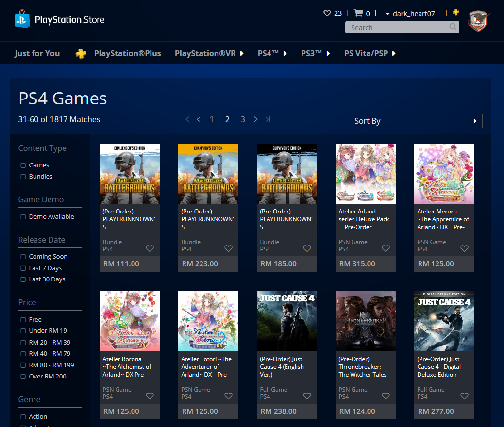Image resolution: width=504 pixels, height=427 pixels.
Task: Expand the PlayStation®VR menu
Action: 209,53
